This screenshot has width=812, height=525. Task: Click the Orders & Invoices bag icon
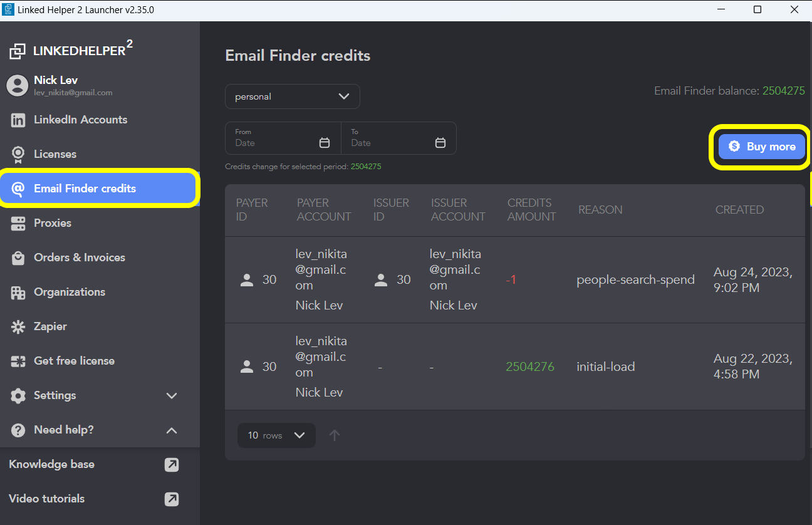(x=19, y=257)
